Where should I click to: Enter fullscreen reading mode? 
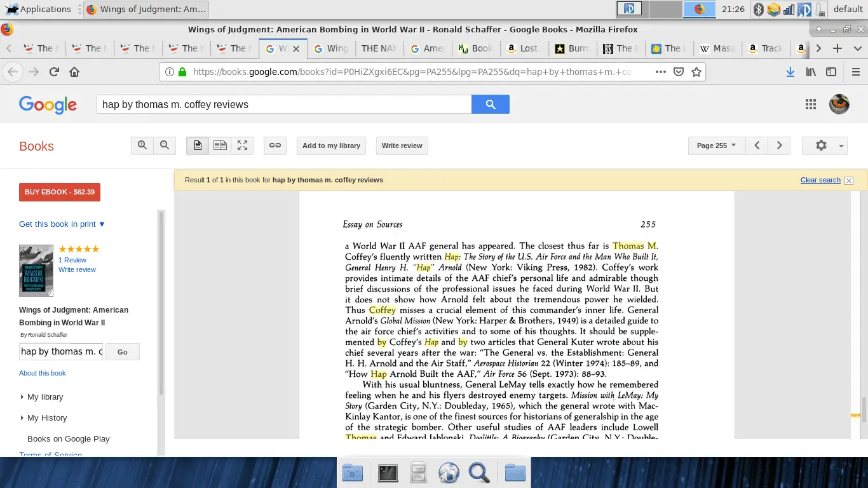coord(242,146)
